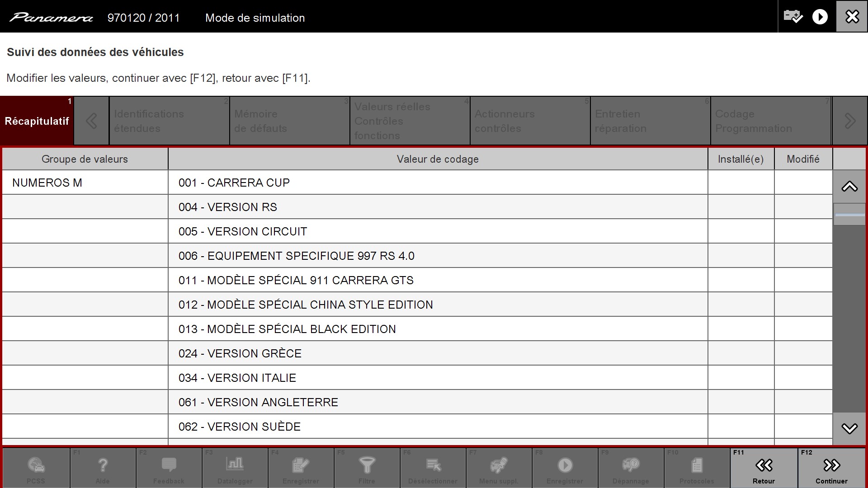The image size is (868, 488).
Task: Open the Filtre funnel icon (F5)
Action: tap(367, 468)
